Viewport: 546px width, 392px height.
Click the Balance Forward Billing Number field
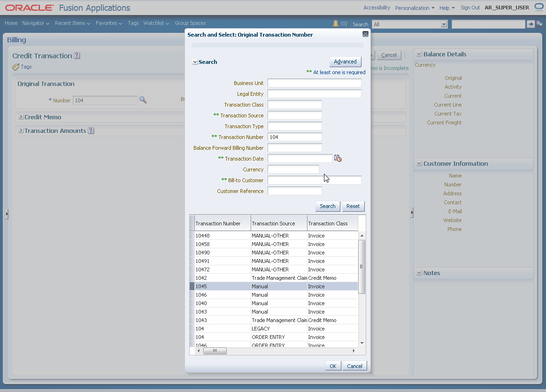[x=294, y=147]
